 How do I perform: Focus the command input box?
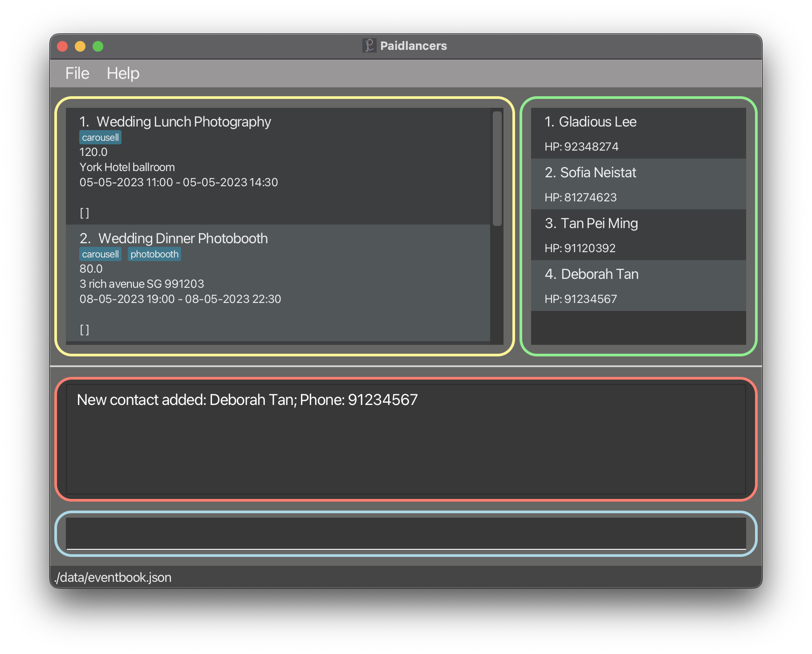click(x=406, y=533)
